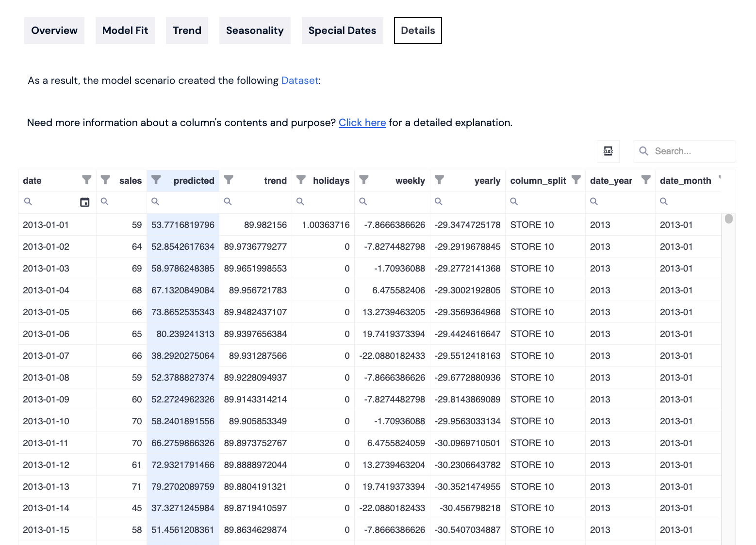
Task: Open the Dataset link
Action: [x=299, y=80]
